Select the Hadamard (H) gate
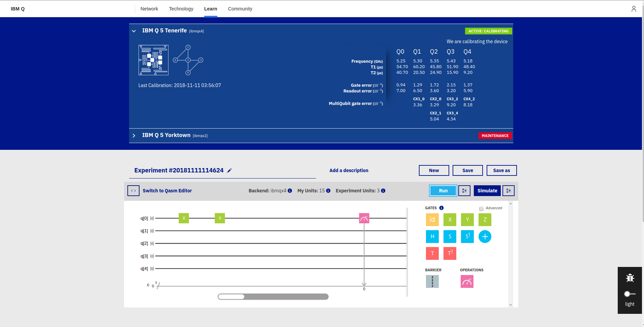Image resolution: width=644 pixels, height=327 pixels. tap(432, 236)
